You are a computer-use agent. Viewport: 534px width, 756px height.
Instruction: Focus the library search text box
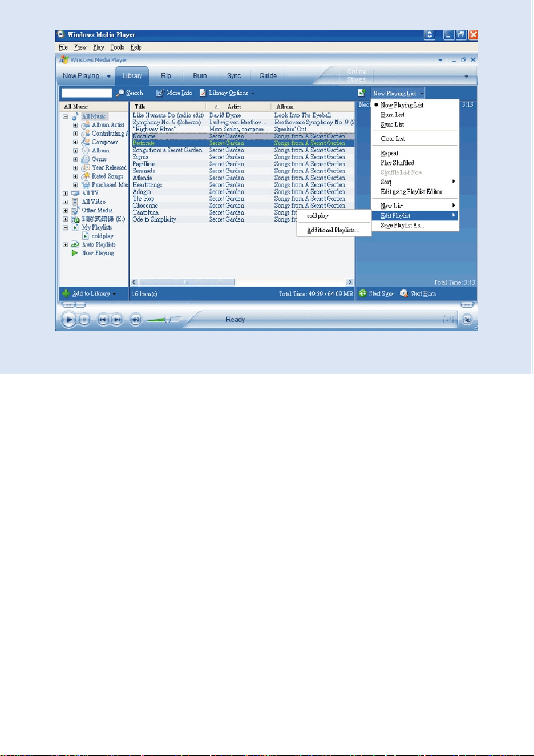coord(87,93)
